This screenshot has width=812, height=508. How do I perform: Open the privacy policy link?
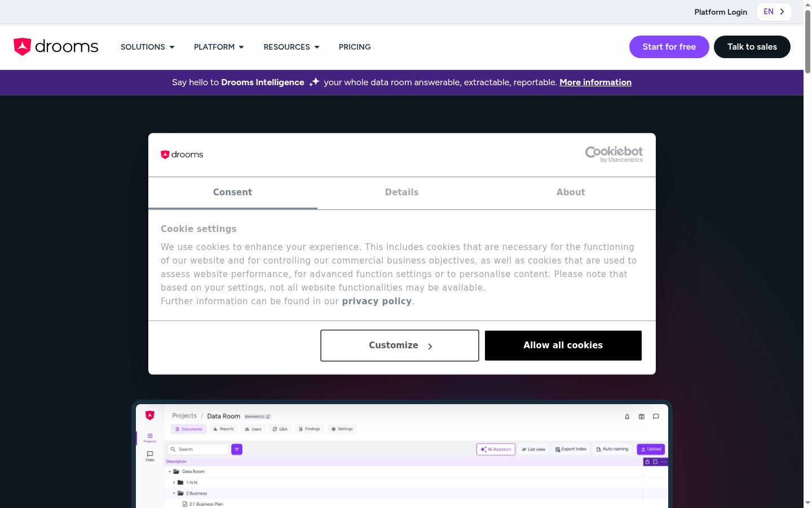pos(377,301)
